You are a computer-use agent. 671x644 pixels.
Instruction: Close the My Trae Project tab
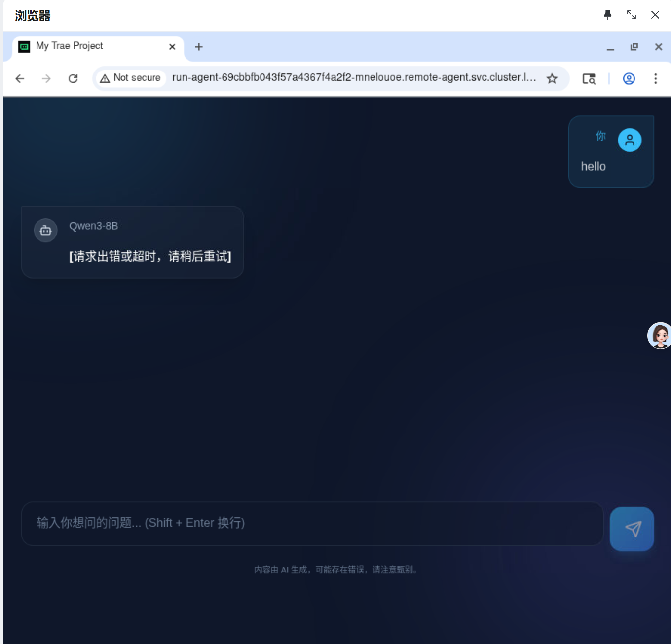tap(172, 47)
